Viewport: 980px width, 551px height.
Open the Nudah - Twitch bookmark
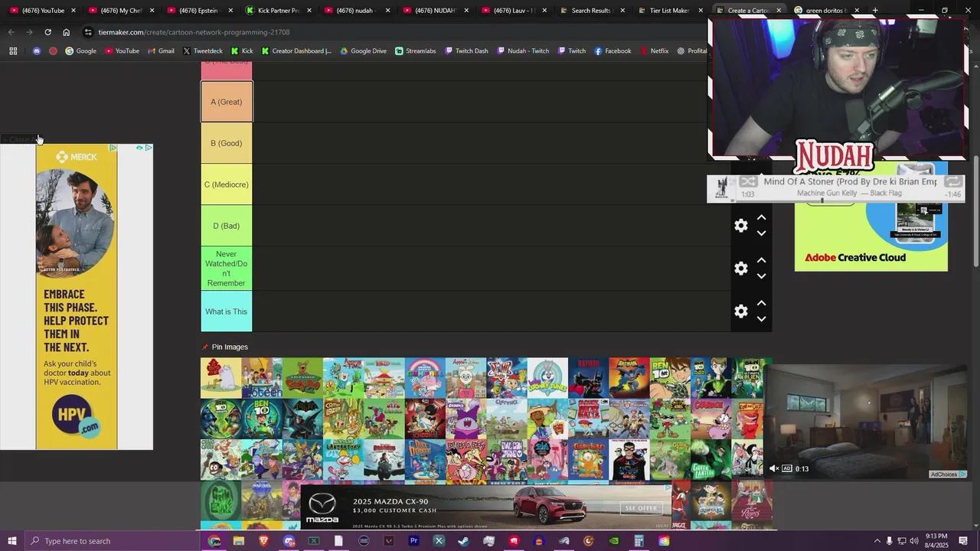tap(523, 51)
